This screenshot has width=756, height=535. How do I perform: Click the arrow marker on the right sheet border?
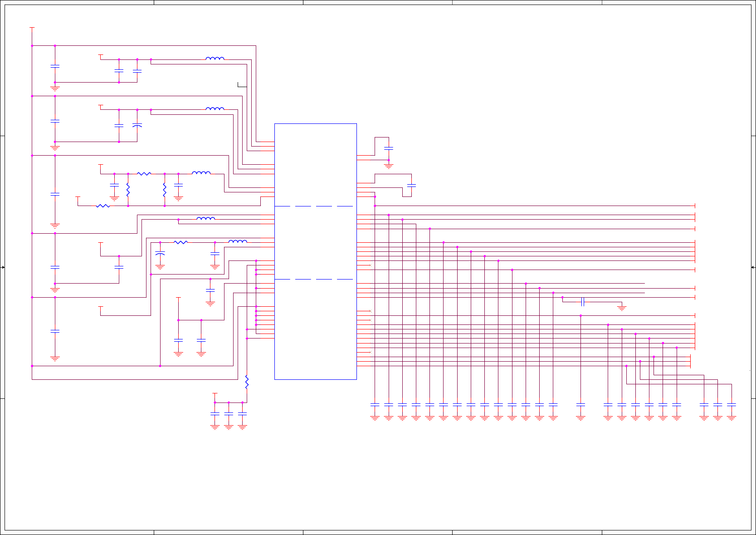(x=753, y=267)
